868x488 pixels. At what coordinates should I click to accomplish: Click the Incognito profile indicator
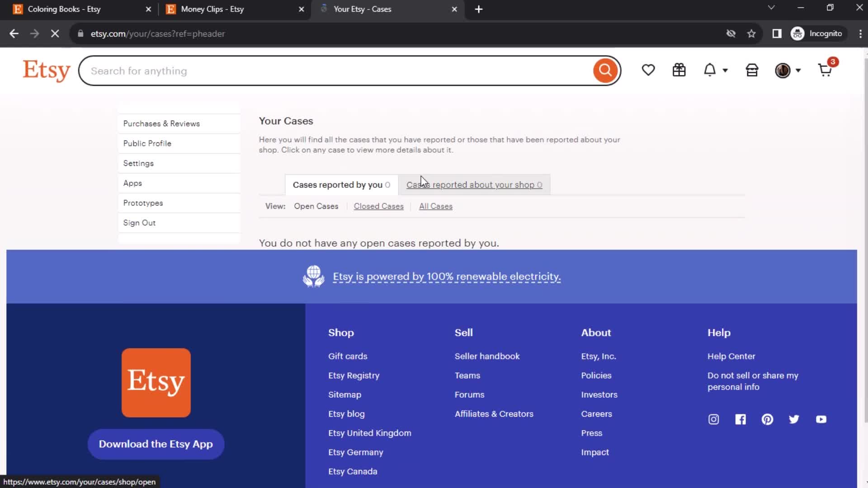click(x=817, y=33)
